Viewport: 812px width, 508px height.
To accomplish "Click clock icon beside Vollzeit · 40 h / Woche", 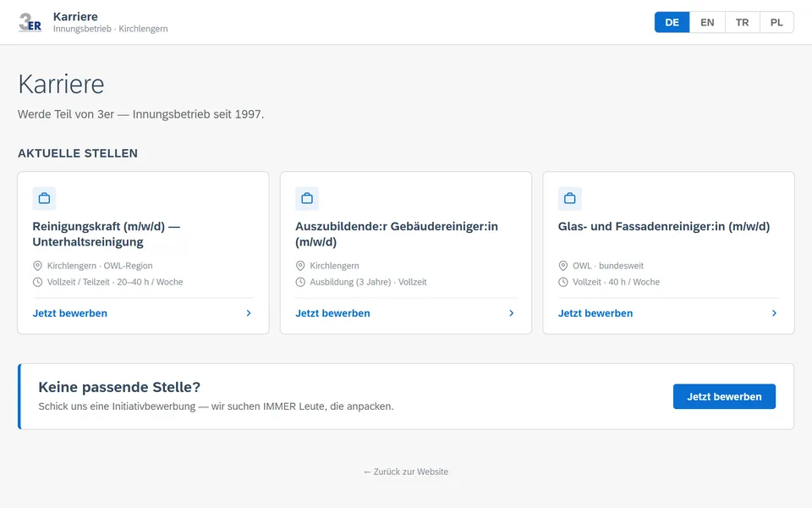I will tap(563, 282).
